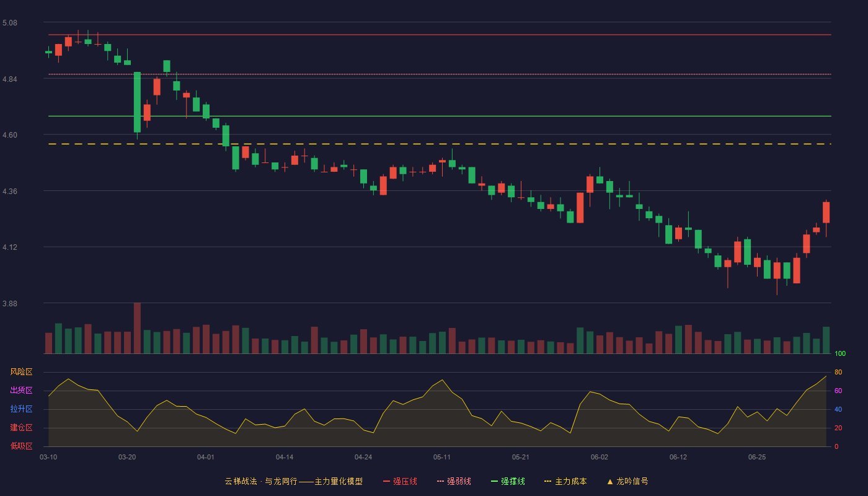Click the 04-24 date label
The height and width of the screenshot is (496, 868).
click(363, 457)
